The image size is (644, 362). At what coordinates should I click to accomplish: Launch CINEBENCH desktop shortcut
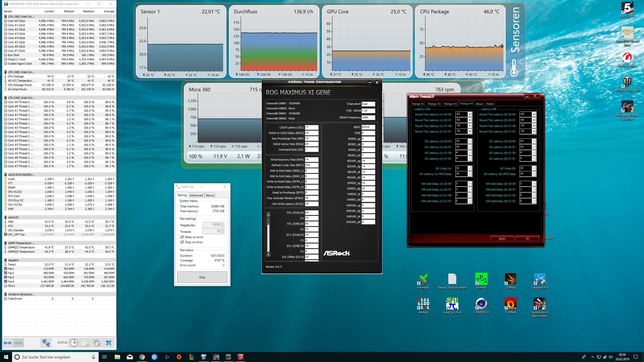pos(481,306)
